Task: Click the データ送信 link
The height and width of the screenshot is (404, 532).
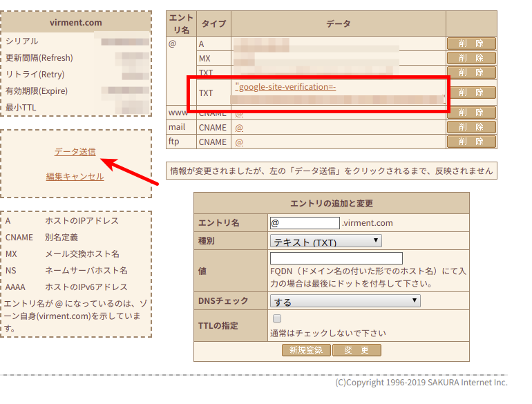Action: [75, 151]
